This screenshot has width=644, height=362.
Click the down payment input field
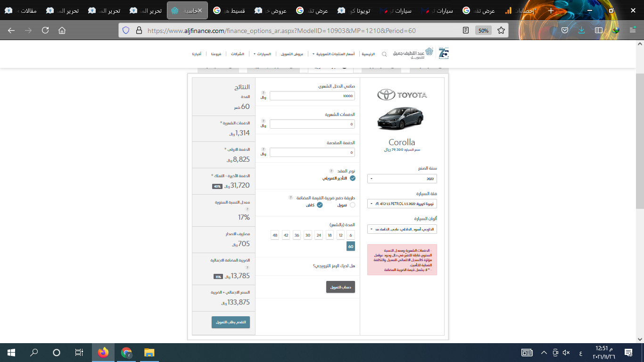[312, 152]
